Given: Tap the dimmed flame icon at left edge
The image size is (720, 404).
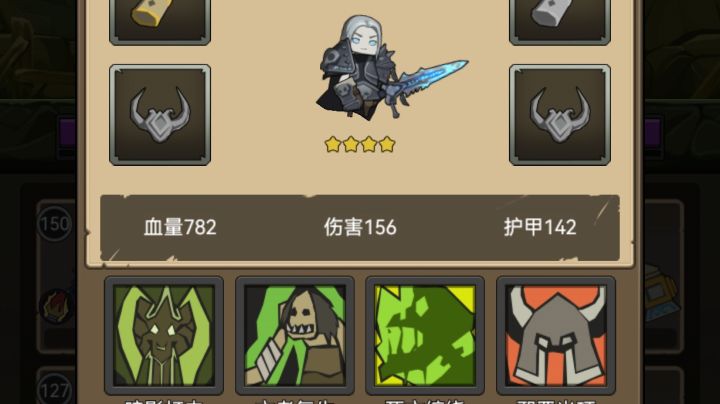Looking at the screenshot, I should (58, 306).
